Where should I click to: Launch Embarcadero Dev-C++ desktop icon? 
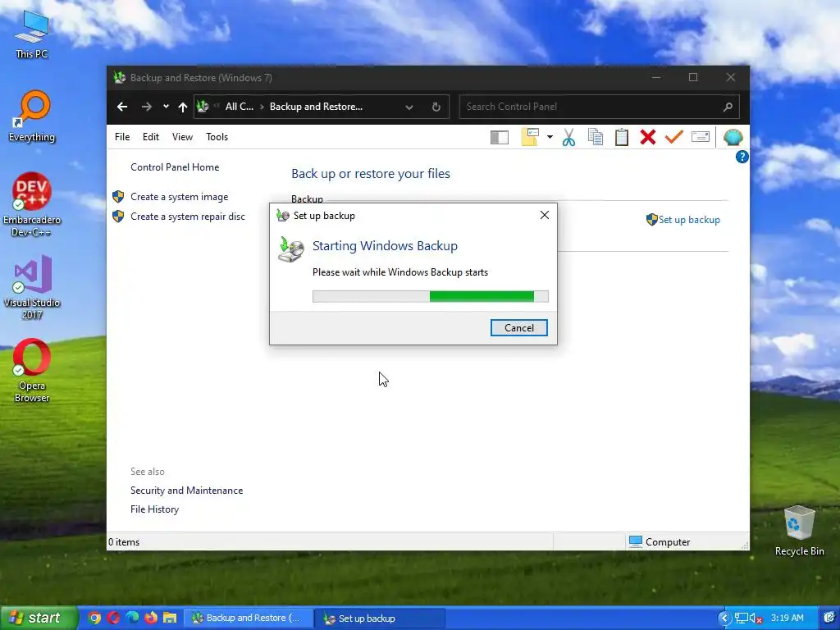(x=32, y=204)
